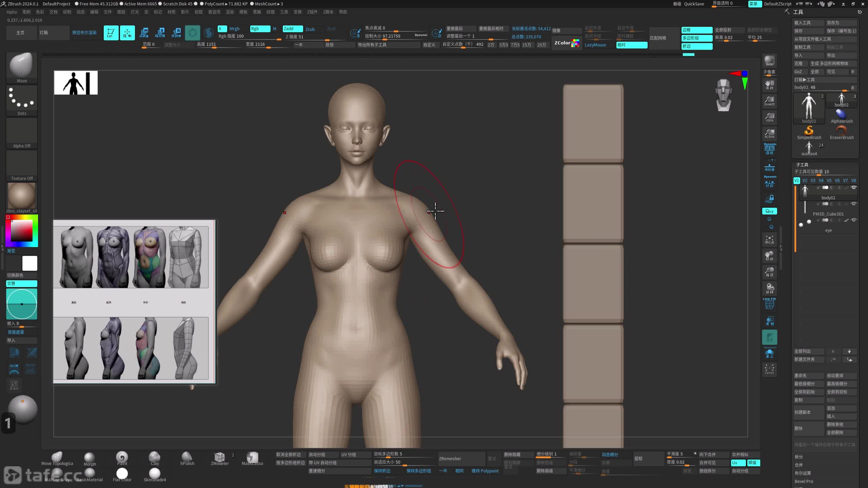This screenshot has width=868, height=488.
Task: Open the Texture Off selector
Action: (22, 165)
